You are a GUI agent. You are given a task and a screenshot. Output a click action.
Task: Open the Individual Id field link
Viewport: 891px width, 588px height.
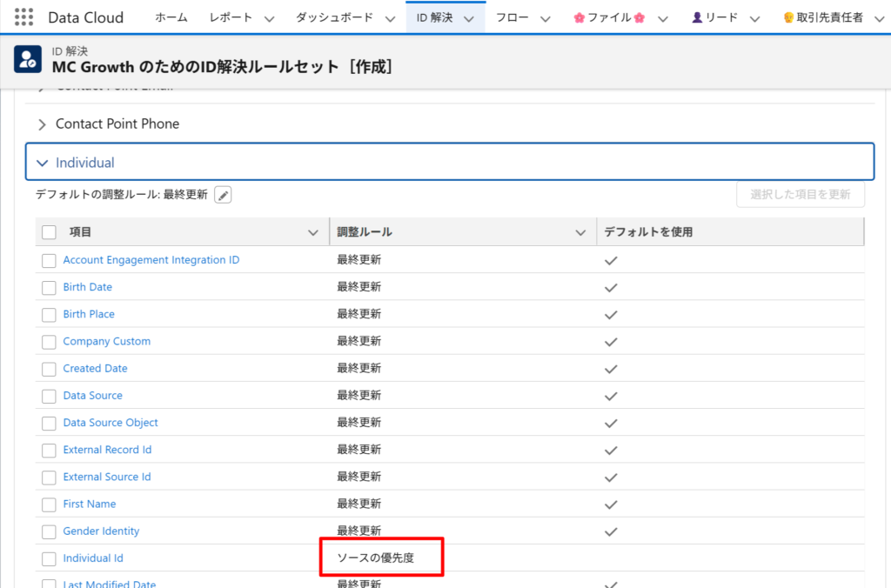93,558
